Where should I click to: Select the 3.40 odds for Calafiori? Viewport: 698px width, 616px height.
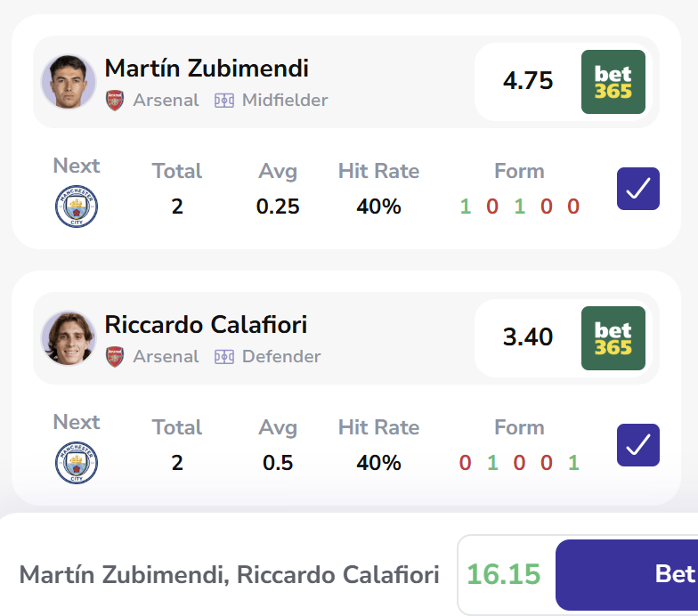(x=527, y=338)
